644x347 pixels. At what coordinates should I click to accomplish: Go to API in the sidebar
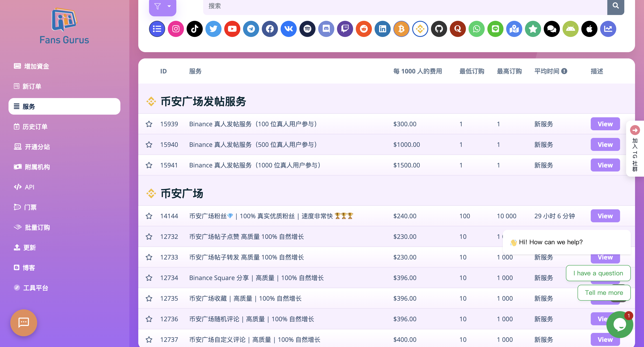click(29, 187)
